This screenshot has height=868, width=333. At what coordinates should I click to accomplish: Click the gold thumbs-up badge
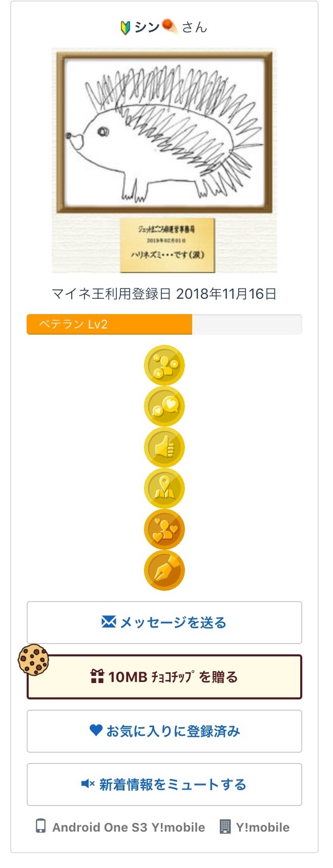(164, 447)
